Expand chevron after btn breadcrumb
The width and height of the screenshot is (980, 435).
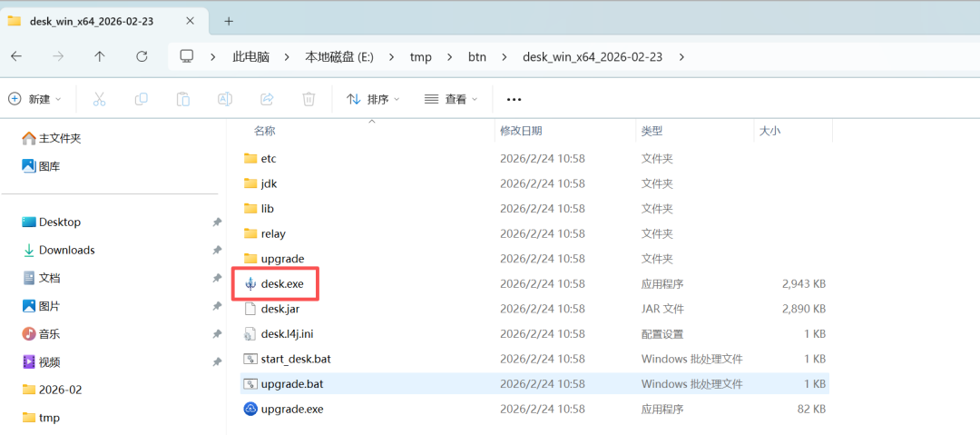tap(505, 57)
